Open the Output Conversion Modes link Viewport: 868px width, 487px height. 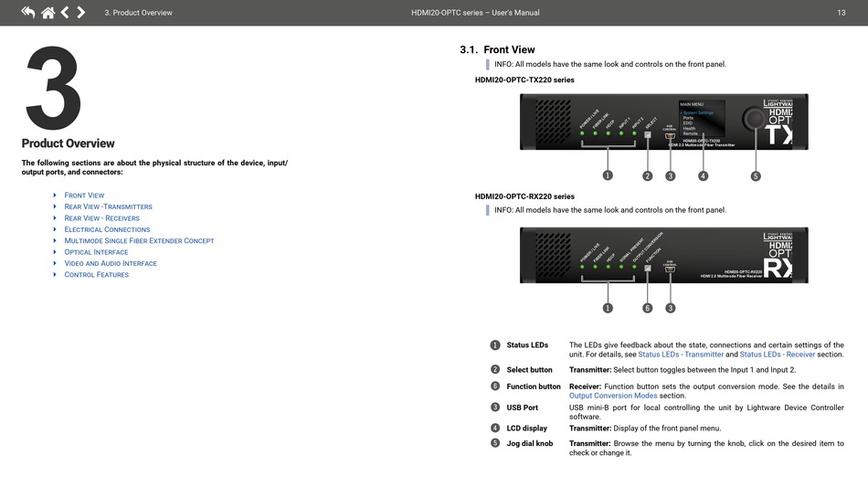613,396
